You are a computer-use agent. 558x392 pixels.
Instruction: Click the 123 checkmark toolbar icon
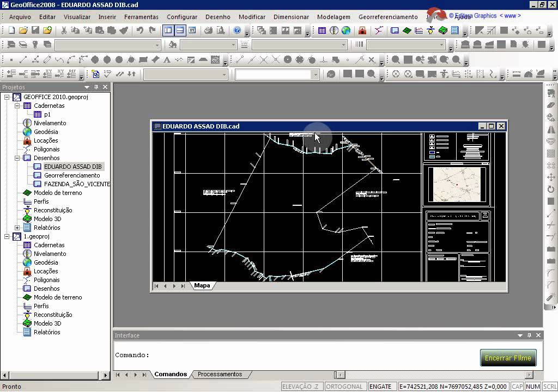[x=107, y=74]
